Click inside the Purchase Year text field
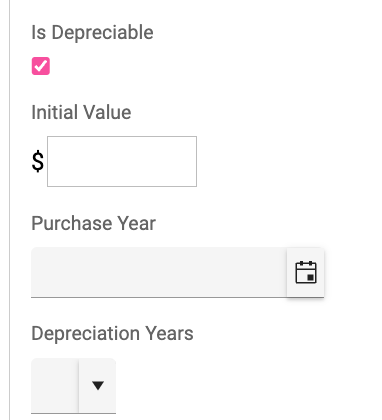382x420 pixels. tap(159, 272)
